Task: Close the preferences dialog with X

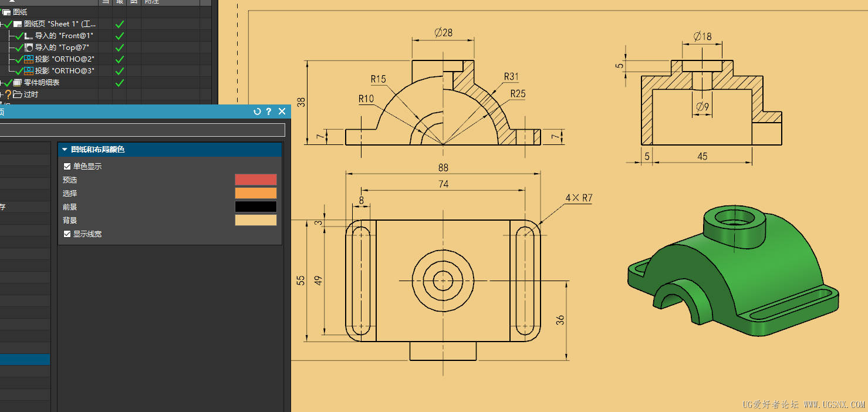Action: click(282, 112)
